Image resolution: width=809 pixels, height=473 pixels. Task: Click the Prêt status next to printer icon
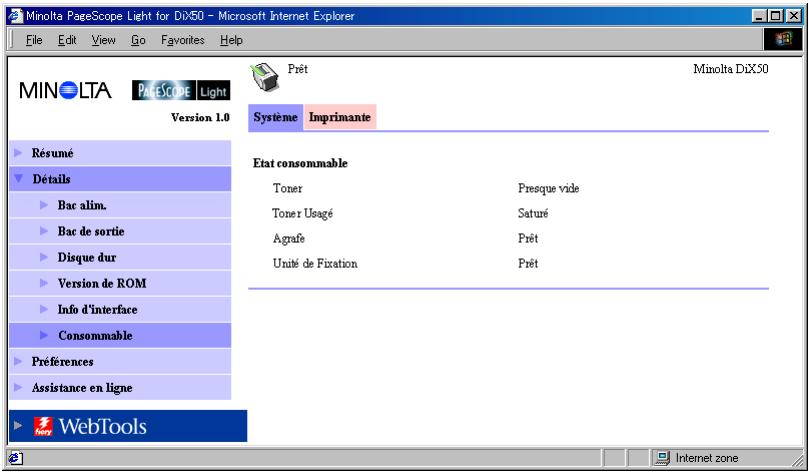pyautogui.click(x=298, y=69)
